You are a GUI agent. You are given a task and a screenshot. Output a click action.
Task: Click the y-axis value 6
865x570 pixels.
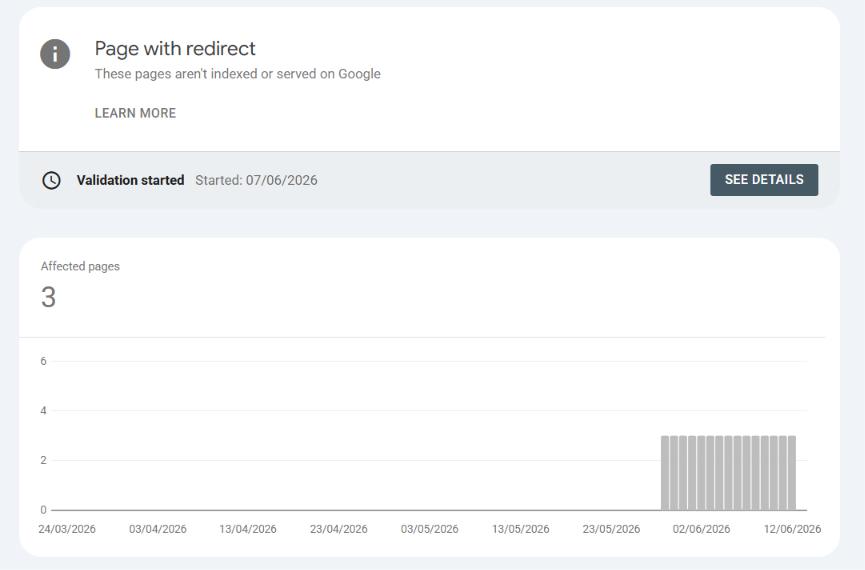(x=44, y=361)
